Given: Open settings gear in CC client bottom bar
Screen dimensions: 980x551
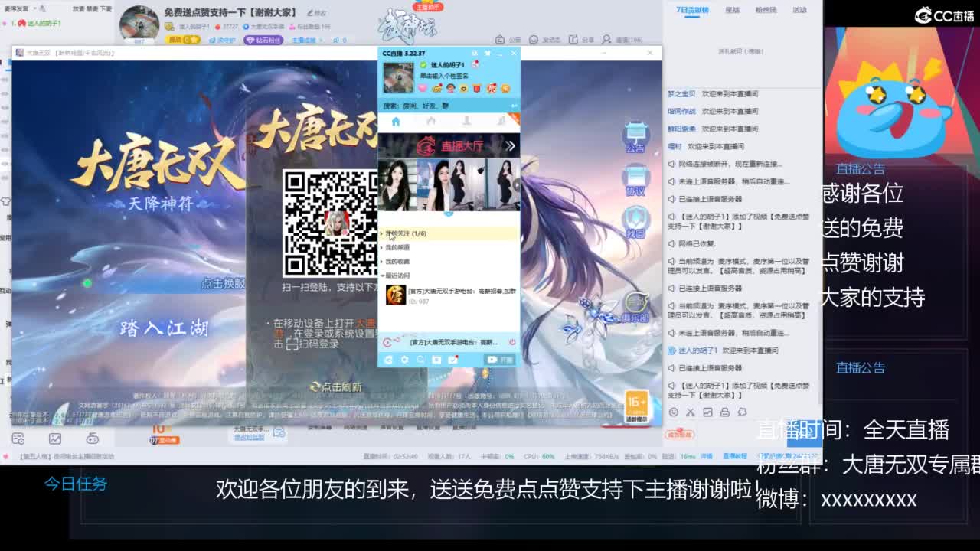Looking at the screenshot, I should click(404, 360).
